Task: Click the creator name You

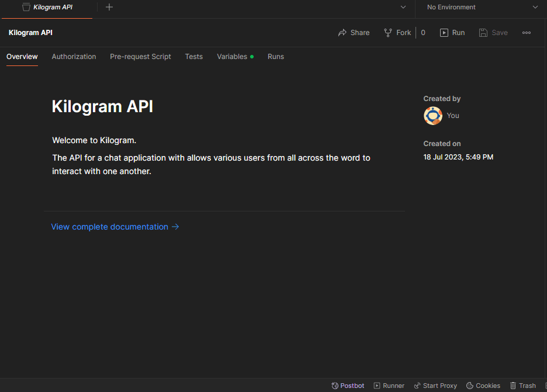Action: (453, 116)
